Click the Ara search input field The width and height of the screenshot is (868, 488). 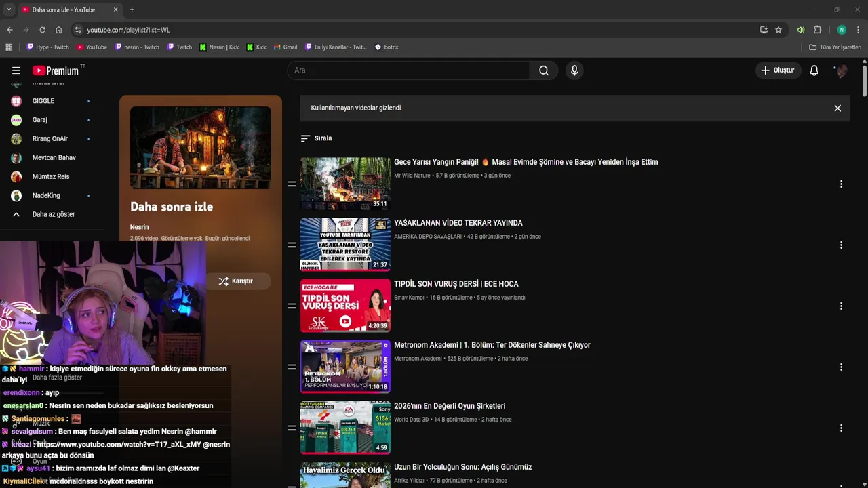pos(409,70)
